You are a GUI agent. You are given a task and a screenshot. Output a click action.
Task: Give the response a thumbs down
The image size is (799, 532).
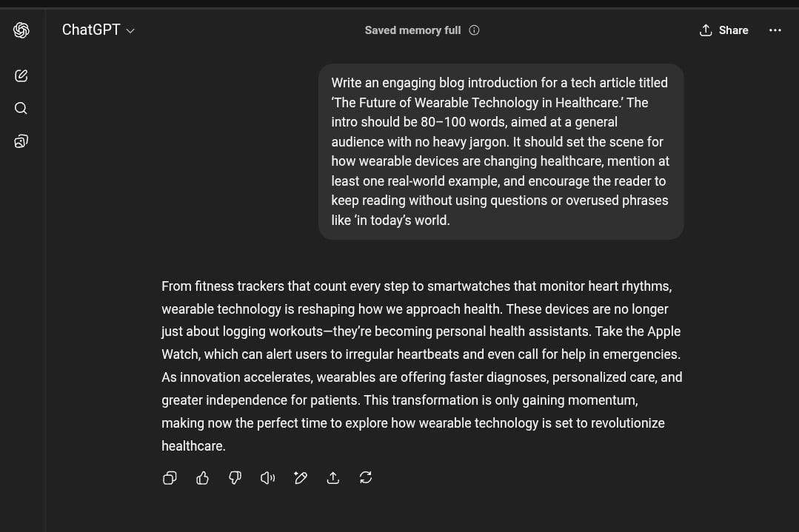coord(235,477)
